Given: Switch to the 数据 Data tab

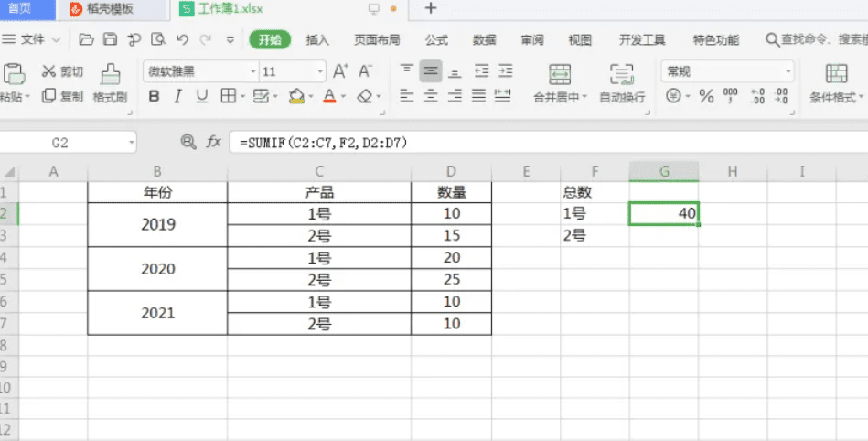Looking at the screenshot, I should pyautogui.click(x=485, y=40).
